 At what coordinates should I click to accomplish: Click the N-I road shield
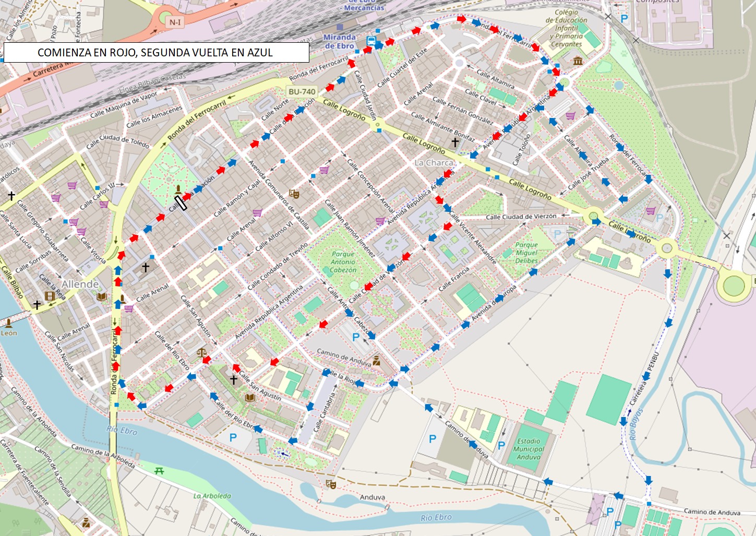175,22
